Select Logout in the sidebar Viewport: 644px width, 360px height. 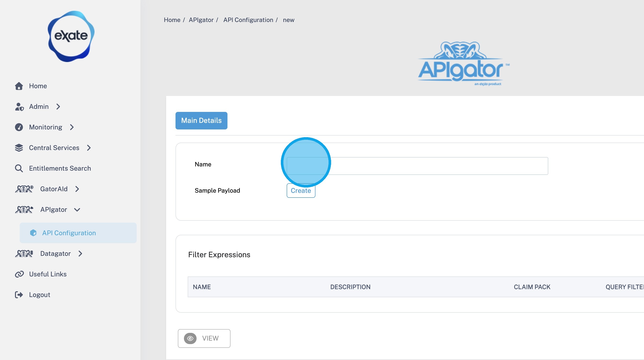(x=40, y=295)
